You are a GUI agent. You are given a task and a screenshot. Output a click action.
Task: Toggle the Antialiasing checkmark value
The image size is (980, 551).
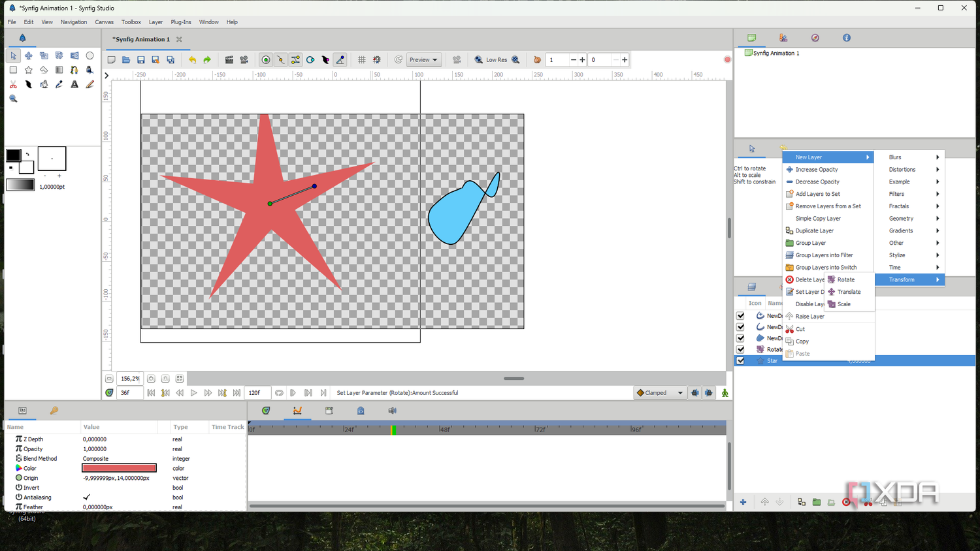pos(86,497)
